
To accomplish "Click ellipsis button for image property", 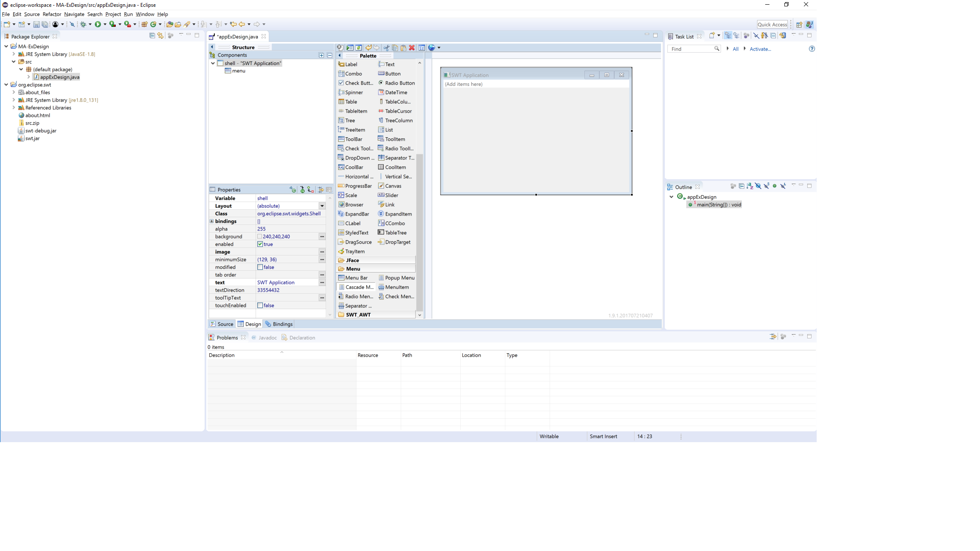I will 322,252.
